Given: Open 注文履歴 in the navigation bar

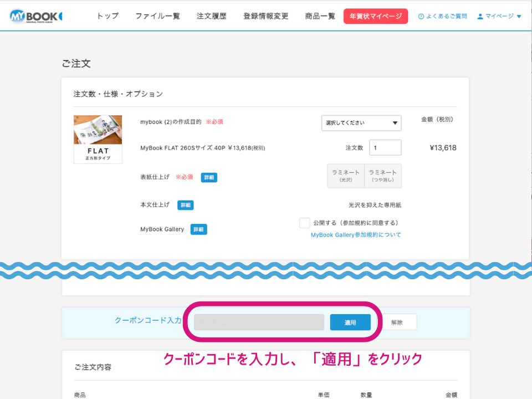Looking at the screenshot, I should click(x=211, y=16).
